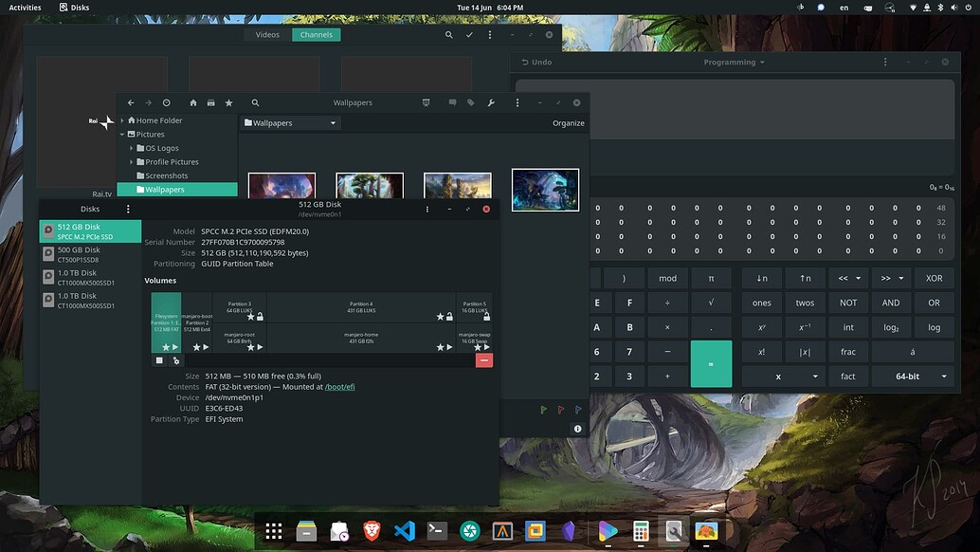The image size is (980, 552).
Task: Click the green flag marker
Action: pos(543,410)
